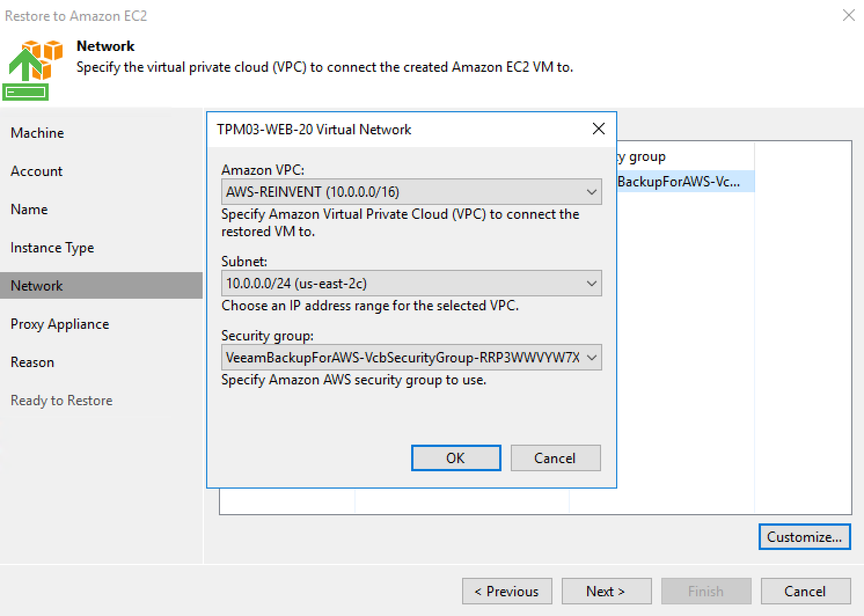The height and width of the screenshot is (616, 864).
Task: Confirm with OK in Virtual Network dialog
Action: tap(456, 458)
